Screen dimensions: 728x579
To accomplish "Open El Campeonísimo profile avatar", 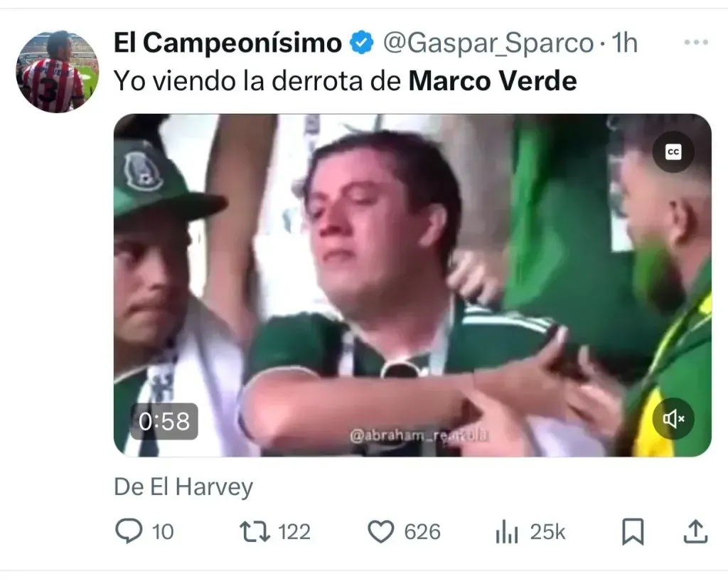I will coord(58,72).
